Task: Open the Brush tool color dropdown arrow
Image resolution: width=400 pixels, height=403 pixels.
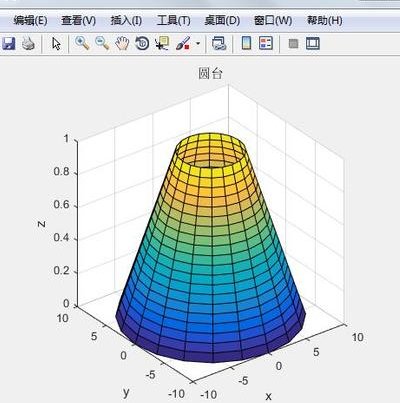Action: (x=198, y=43)
